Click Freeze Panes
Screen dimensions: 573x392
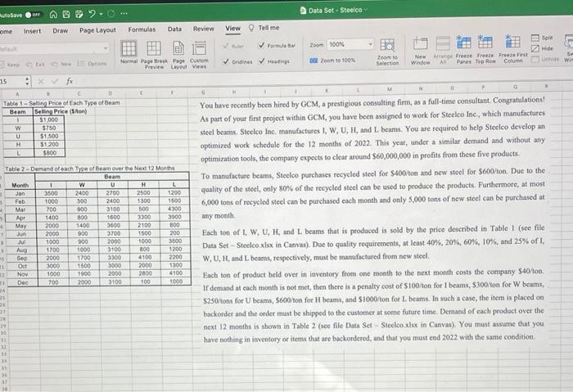pyautogui.click(x=464, y=50)
